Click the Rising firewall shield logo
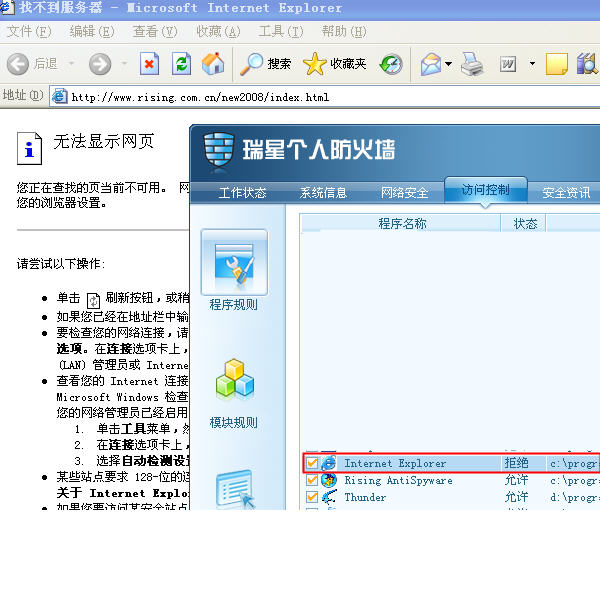This screenshot has width=600, height=600. pos(218,150)
